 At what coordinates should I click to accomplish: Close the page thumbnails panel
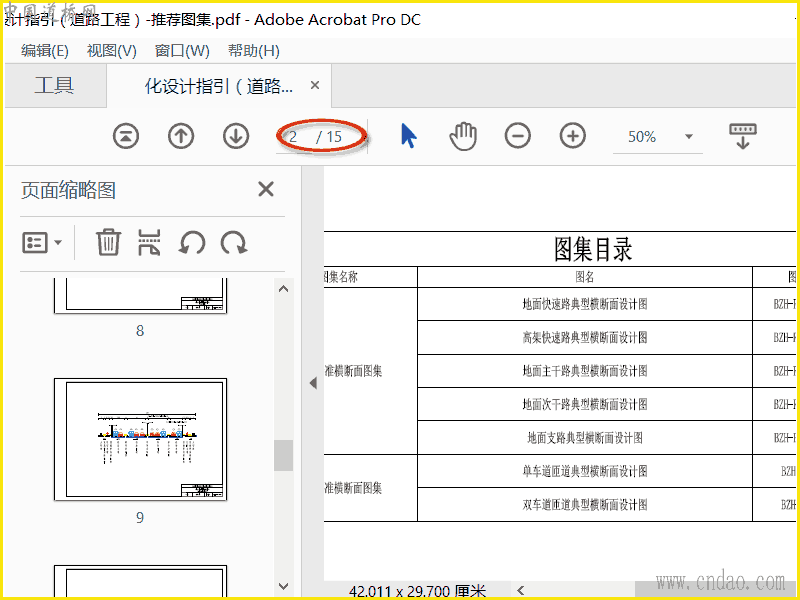[266, 189]
